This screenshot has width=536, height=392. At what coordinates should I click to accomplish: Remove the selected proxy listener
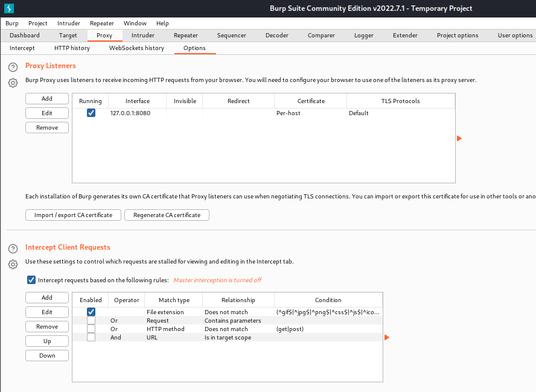(47, 127)
